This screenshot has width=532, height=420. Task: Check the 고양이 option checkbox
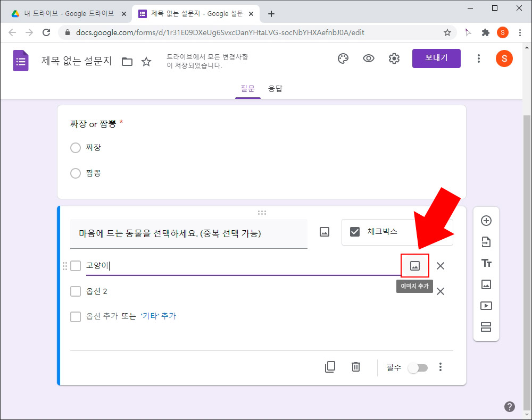coord(75,265)
